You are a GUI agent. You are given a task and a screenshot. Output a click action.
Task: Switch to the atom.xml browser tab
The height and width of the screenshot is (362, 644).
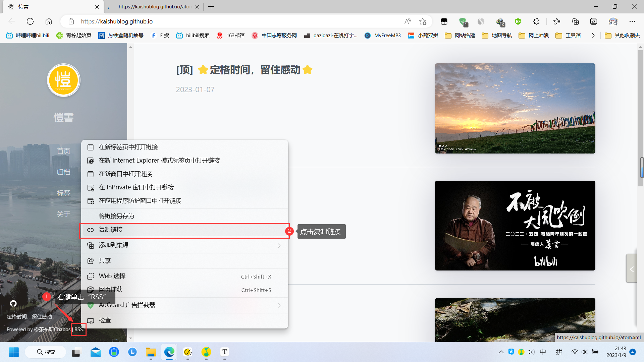pos(154,7)
